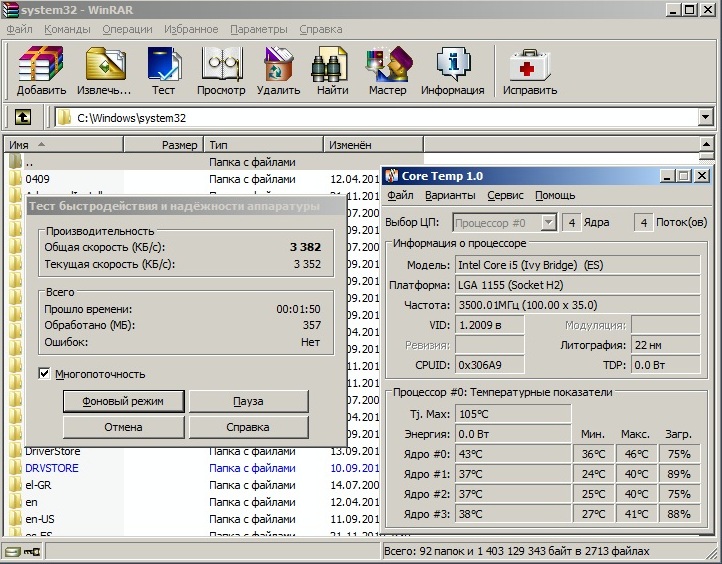Click Ядро #0 temperature 43°C field
Viewport: 722px width, 564px height.
point(513,454)
